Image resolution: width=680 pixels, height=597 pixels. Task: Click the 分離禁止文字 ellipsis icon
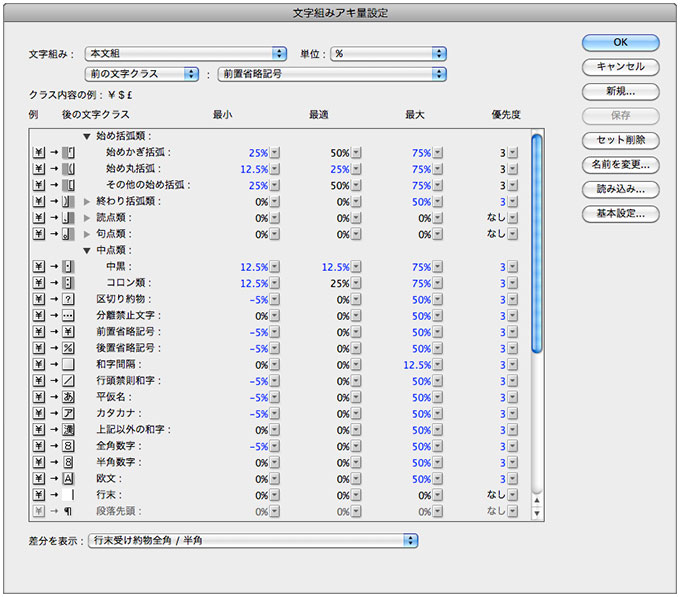point(68,315)
